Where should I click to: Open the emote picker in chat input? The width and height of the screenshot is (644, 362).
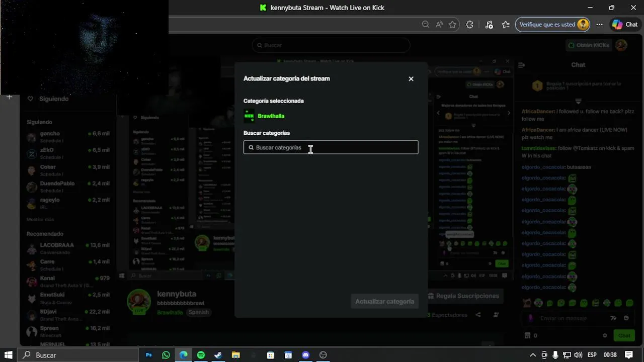(x=626, y=318)
